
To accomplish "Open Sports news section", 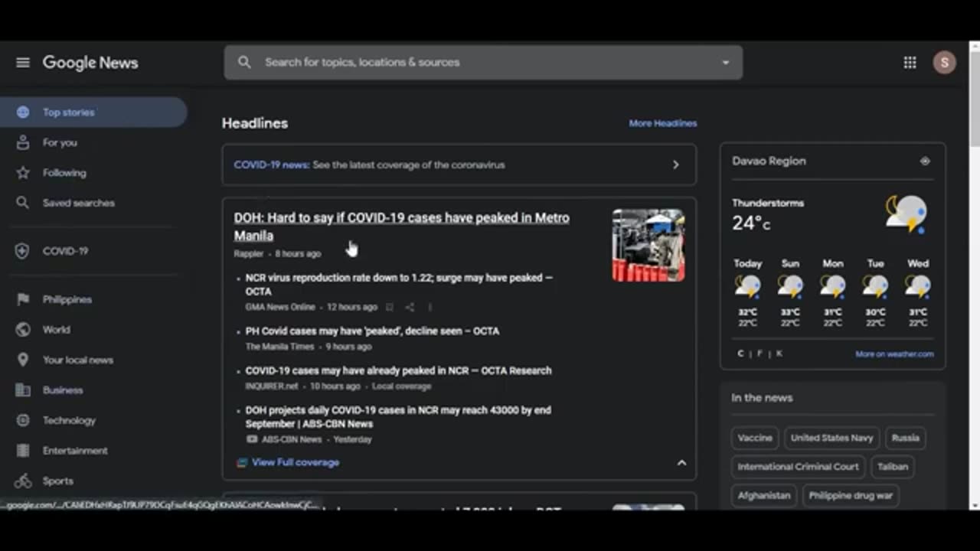I will click(58, 481).
